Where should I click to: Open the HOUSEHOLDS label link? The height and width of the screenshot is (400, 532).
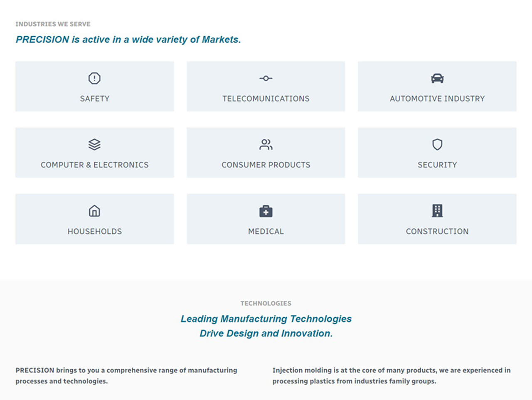[x=95, y=231]
